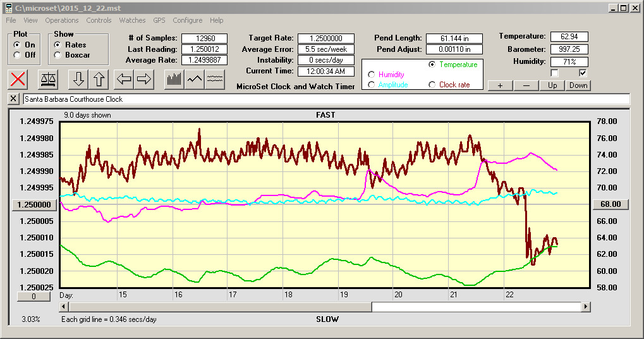Image resolution: width=644 pixels, height=339 pixels.
Task: Select the Clock rate radio option
Action: click(x=432, y=85)
